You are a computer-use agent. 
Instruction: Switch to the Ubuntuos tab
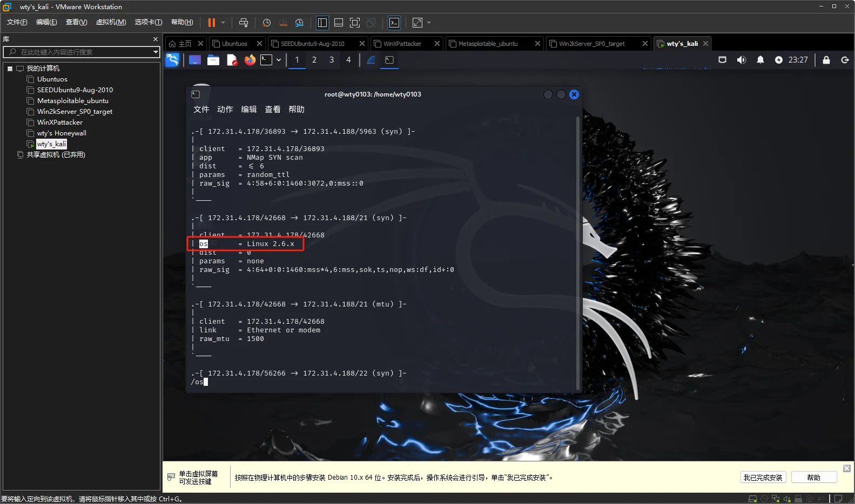point(234,44)
